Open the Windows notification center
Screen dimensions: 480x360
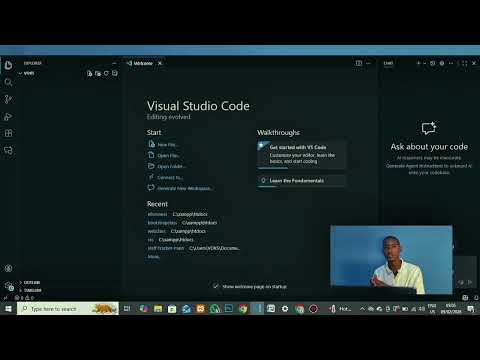471,309
